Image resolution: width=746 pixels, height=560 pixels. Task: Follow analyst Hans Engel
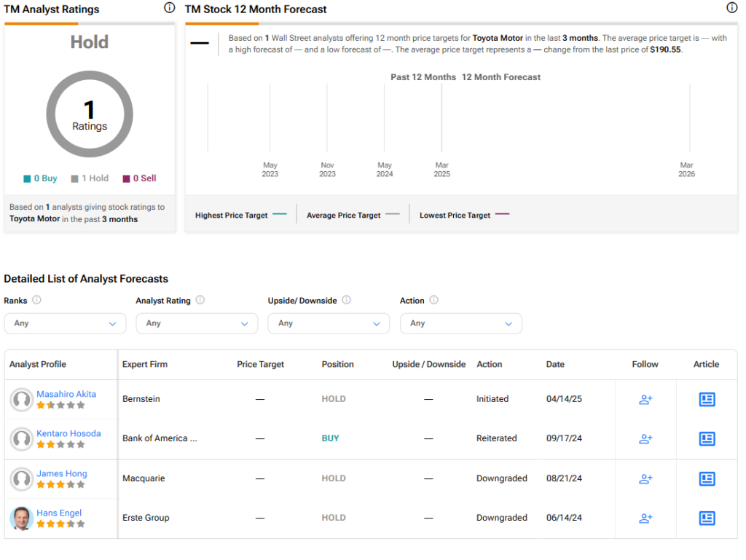(645, 518)
